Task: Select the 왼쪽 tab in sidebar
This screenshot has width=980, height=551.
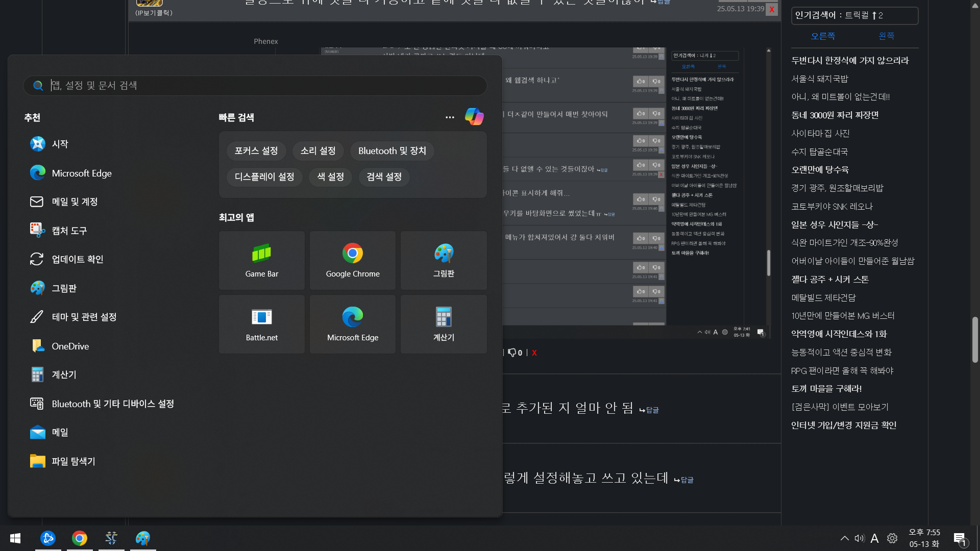Action: [886, 36]
